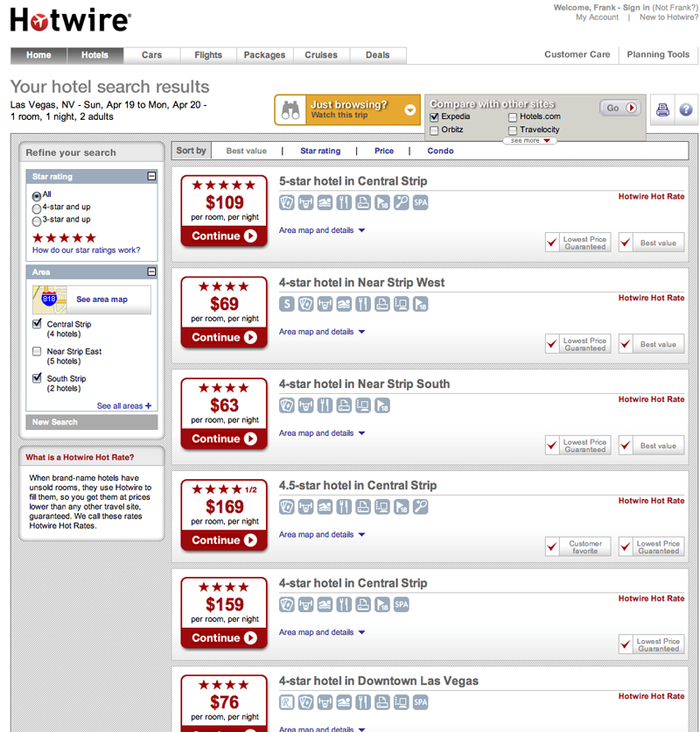Viewport: 700px width, 732px height.
Task: Expand see more comparison sites
Action: pos(529,140)
